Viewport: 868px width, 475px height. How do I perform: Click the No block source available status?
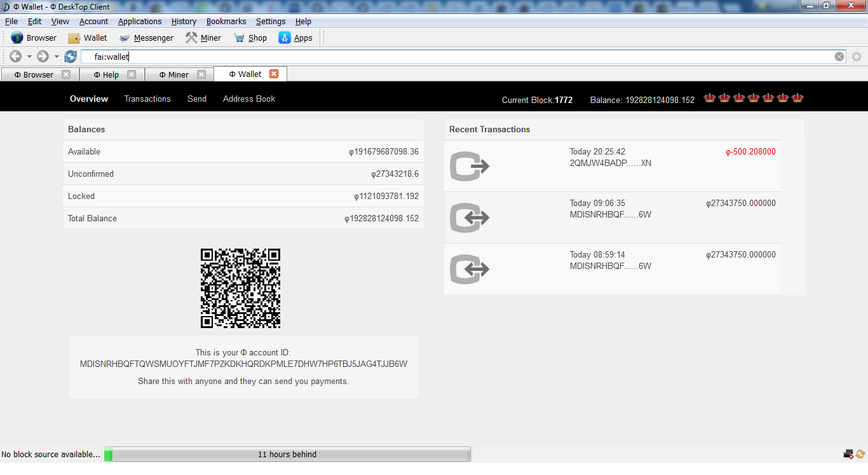coord(51,455)
